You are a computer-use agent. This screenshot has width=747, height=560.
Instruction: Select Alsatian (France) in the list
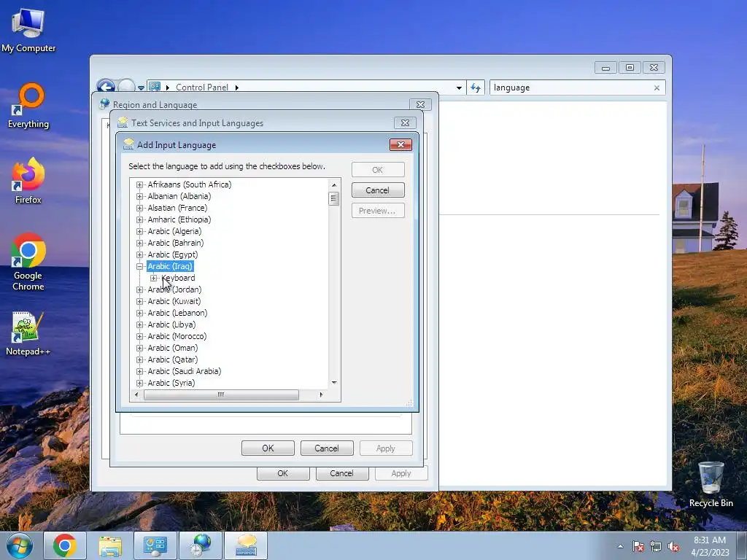click(177, 208)
